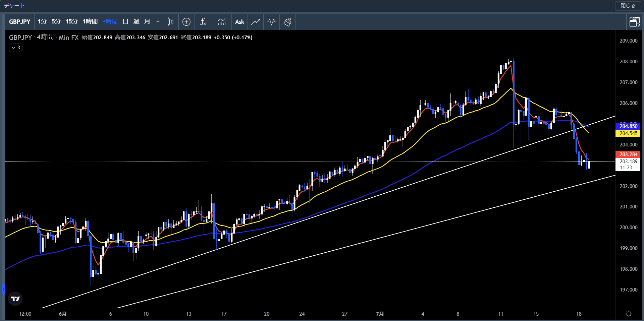
Task: Select the 15分 timeframe
Action: pos(72,21)
